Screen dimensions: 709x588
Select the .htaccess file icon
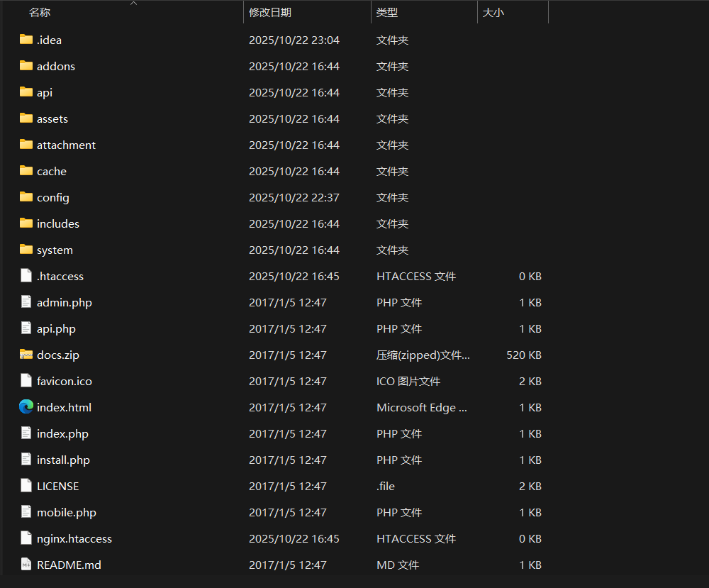pos(26,276)
